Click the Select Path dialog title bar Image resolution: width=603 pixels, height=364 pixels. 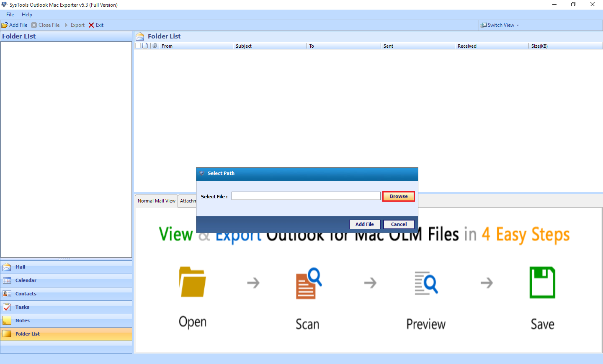coord(307,173)
